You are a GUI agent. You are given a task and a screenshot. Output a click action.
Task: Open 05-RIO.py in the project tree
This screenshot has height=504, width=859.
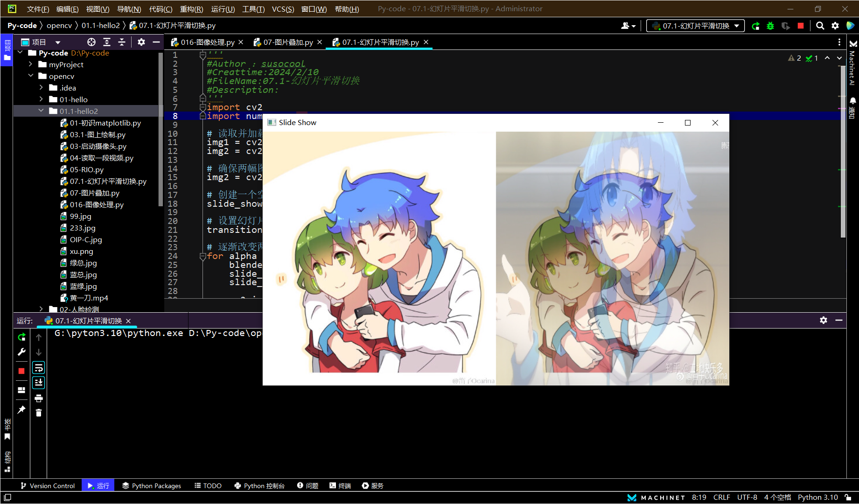(x=87, y=170)
